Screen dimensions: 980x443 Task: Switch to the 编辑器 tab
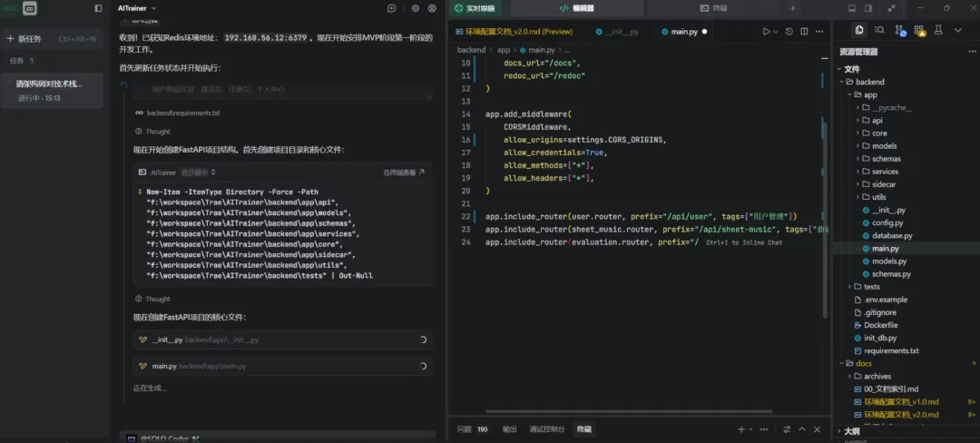[x=576, y=8]
